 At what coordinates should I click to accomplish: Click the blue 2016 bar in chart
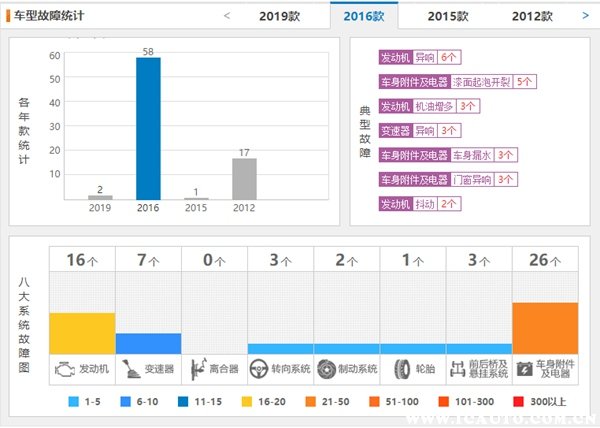tap(148, 128)
